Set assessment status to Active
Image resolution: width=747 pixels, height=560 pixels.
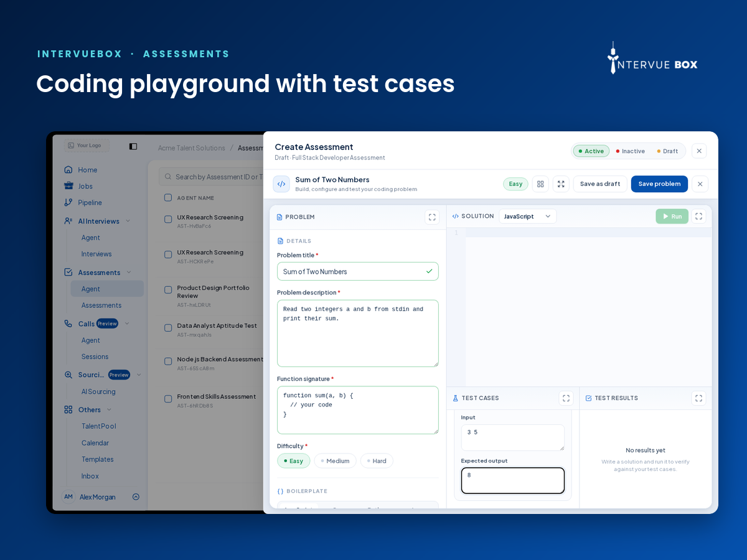[x=591, y=151]
